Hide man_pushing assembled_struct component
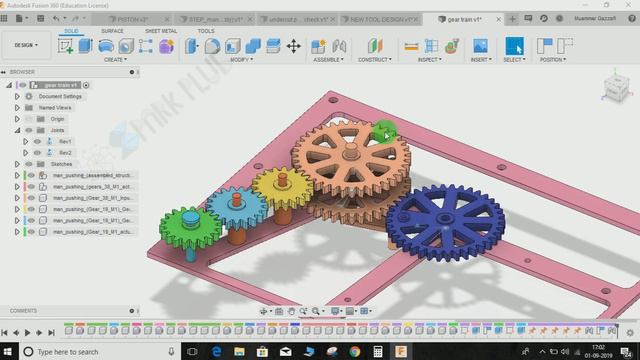The width and height of the screenshot is (640, 360). point(31,176)
